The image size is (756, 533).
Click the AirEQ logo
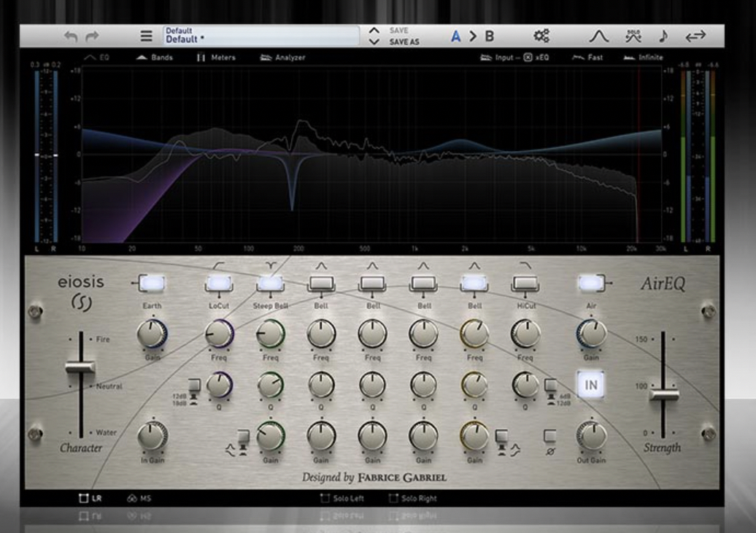click(663, 283)
